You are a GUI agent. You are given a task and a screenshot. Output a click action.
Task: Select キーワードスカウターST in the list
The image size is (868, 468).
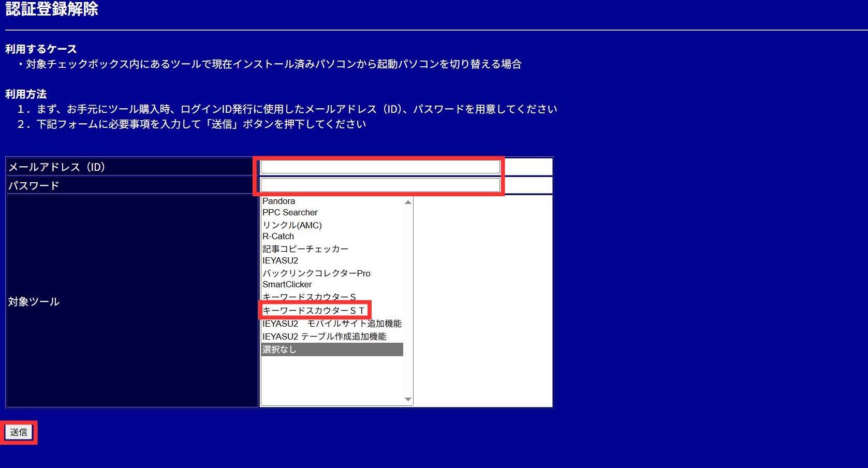[314, 310]
